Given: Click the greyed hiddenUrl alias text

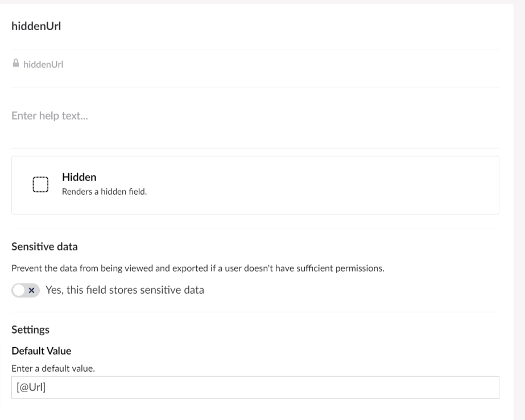Looking at the screenshot, I should click(x=43, y=64).
